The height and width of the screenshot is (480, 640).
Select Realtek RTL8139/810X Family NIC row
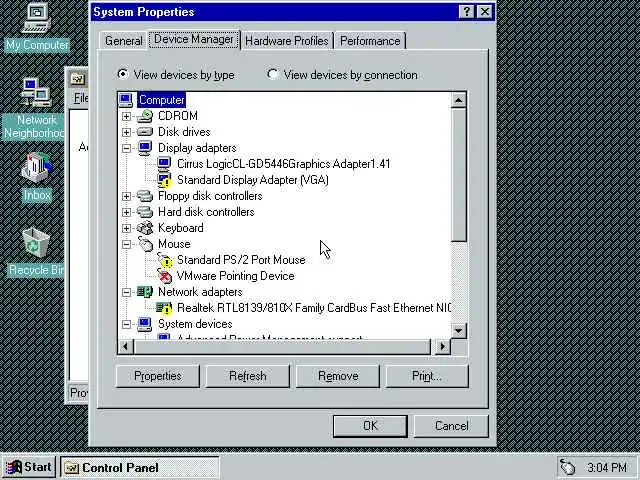pos(313,308)
